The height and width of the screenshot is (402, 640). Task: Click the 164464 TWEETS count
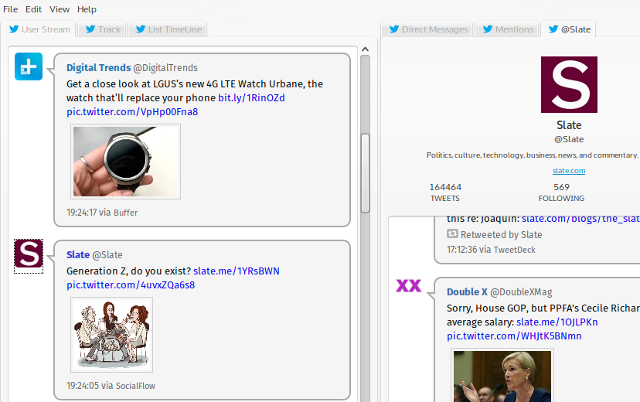(445, 192)
